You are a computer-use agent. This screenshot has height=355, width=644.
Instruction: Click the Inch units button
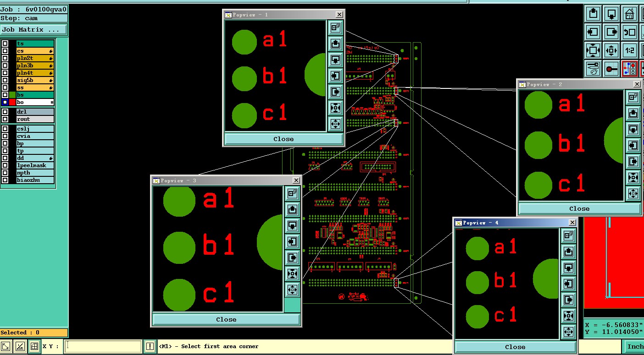point(634,346)
